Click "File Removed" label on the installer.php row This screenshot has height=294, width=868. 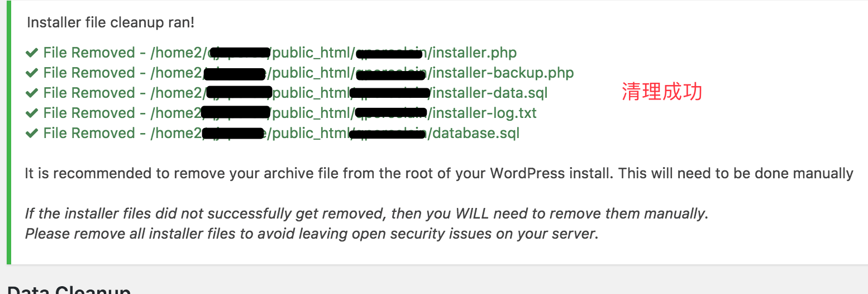pos(89,53)
